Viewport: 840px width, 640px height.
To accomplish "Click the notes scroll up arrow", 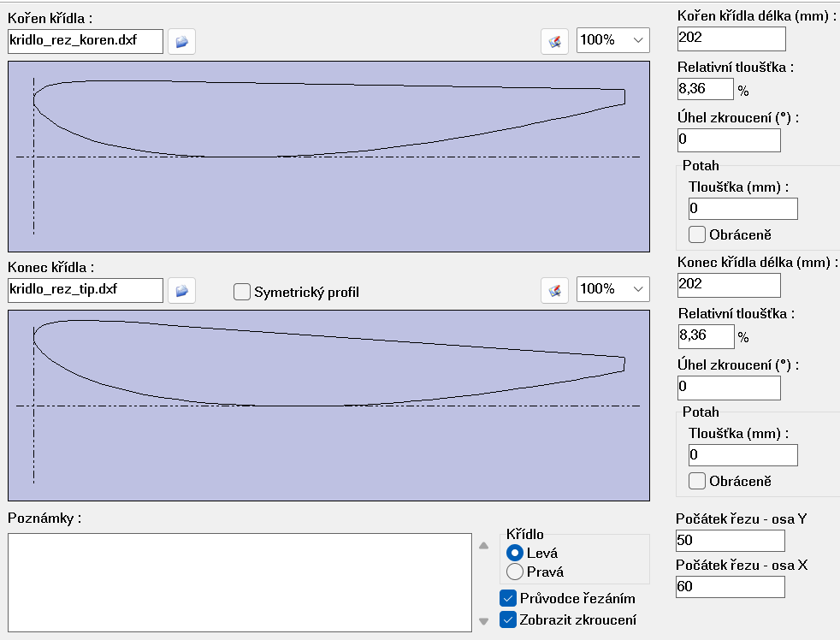I will click(x=483, y=545).
